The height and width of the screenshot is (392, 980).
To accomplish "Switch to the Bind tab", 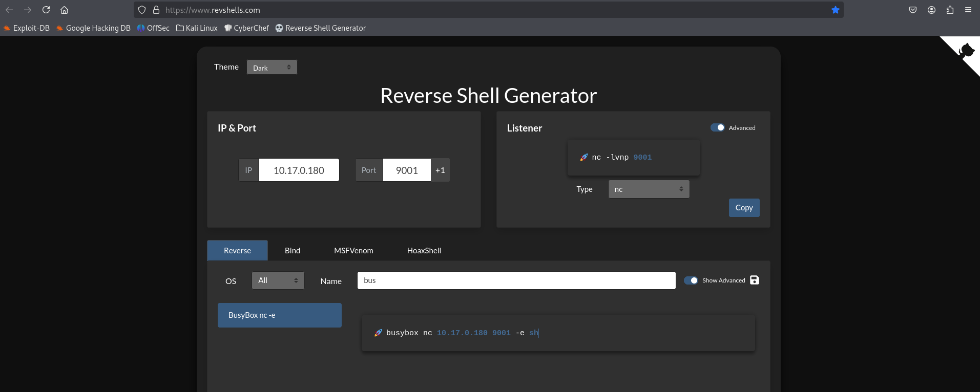I will coord(293,250).
